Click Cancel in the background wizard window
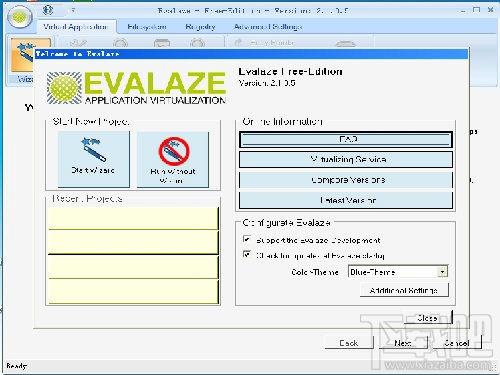 pyautogui.click(x=457, y=343)
